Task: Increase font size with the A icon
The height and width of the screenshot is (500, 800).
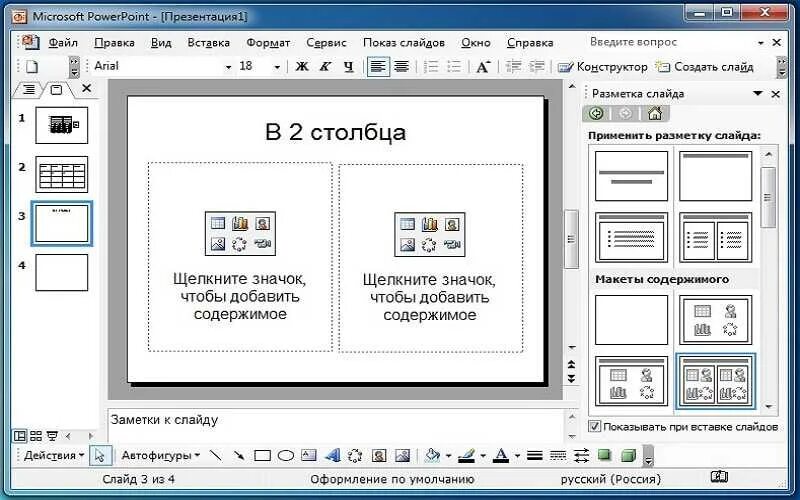Action: point(483,67)
